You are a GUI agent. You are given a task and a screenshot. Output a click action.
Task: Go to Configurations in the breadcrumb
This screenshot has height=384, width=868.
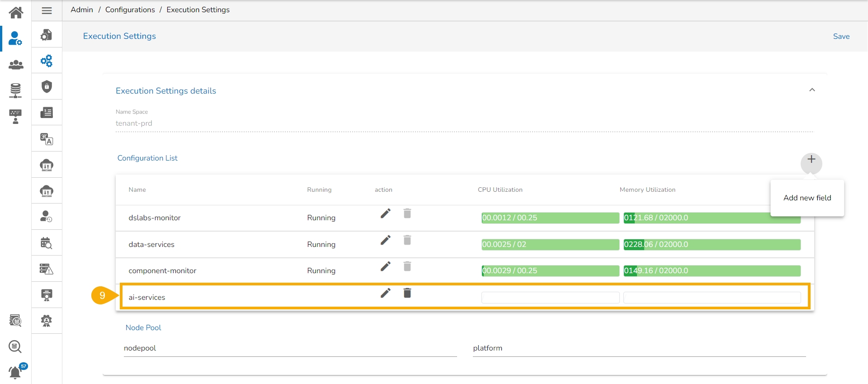(130, 10)
